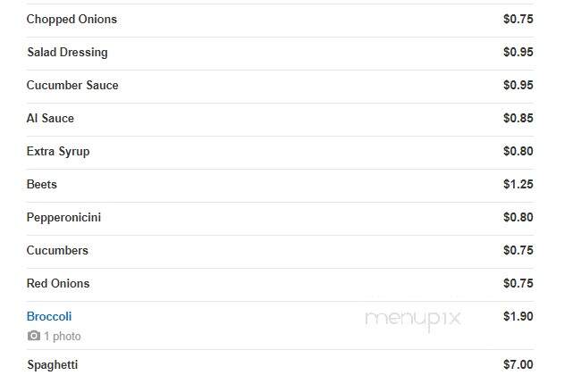Viewport: 573px width, 392px height.
Task: Click the $1.90 Broccoli price
Action: click(518, 316)
